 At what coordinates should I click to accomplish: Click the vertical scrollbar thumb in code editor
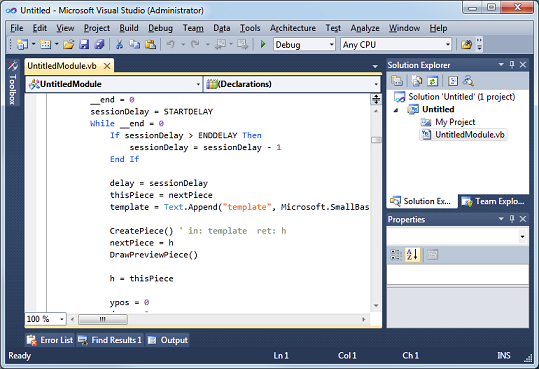(x=376, y=140)
